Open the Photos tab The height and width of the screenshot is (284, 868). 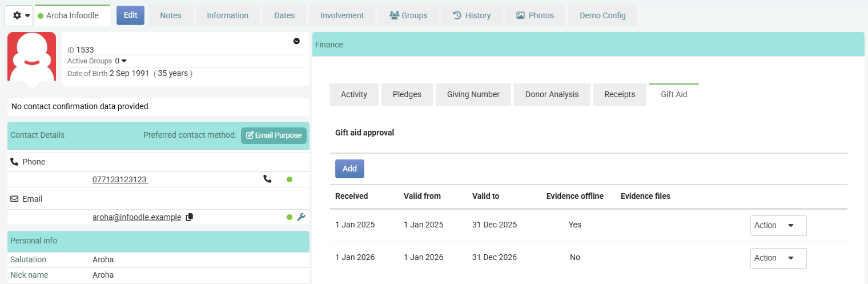tap(535, 15)
